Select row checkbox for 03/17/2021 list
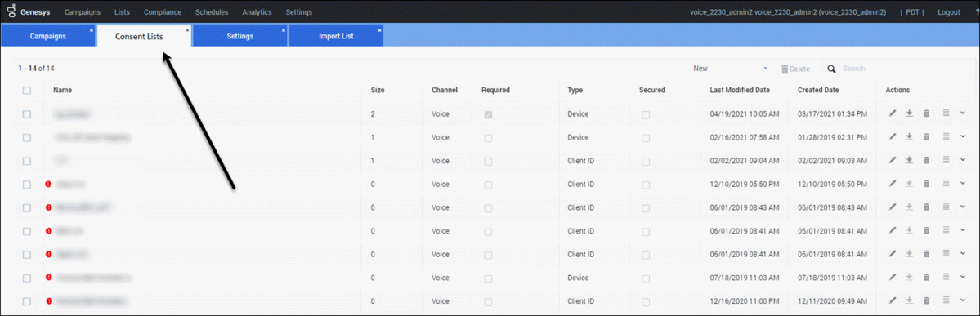 click(x=27, y=114)
